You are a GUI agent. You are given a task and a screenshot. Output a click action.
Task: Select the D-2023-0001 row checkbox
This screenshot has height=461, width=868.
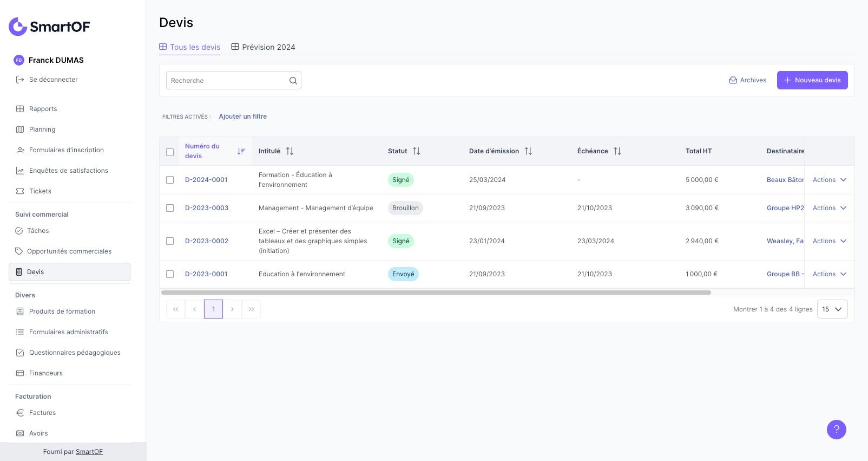(170, 274)
